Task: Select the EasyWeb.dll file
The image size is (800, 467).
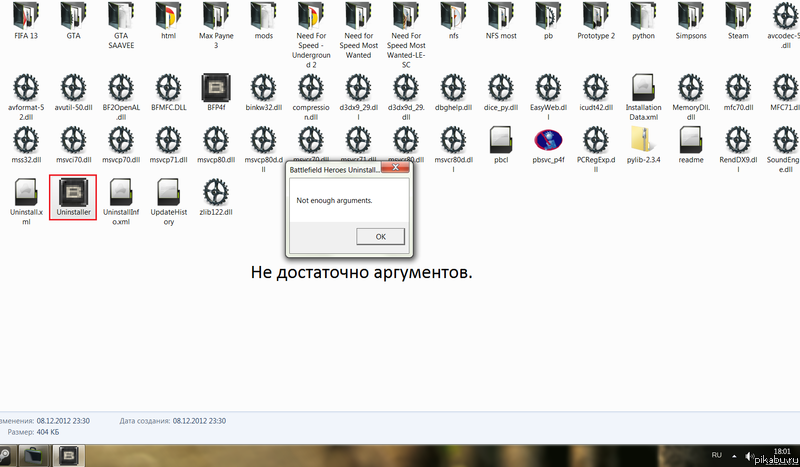Action: (x=548, y=97)
